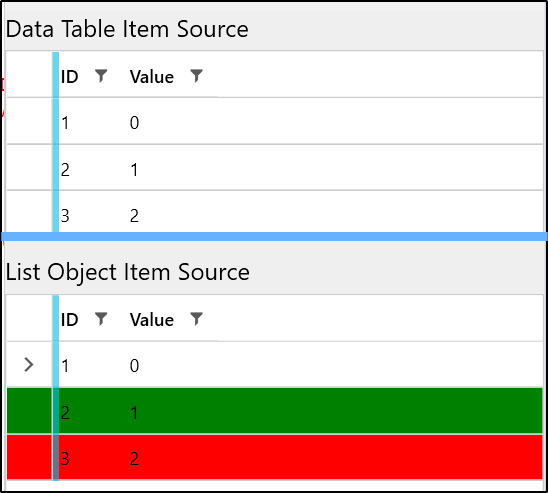Select Data Table row with ID 1
This screenshot has height=493, width=548.
[x=274, y=121]
